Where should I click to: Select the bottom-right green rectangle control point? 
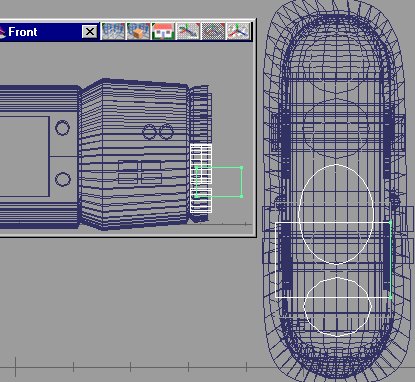pos(241,196)
